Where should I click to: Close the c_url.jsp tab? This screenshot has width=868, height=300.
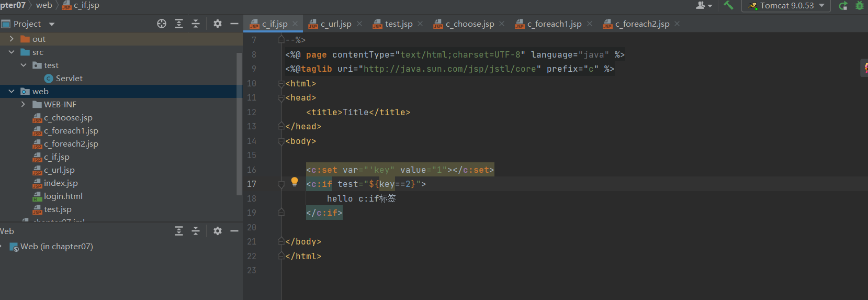tap(359, 24)
